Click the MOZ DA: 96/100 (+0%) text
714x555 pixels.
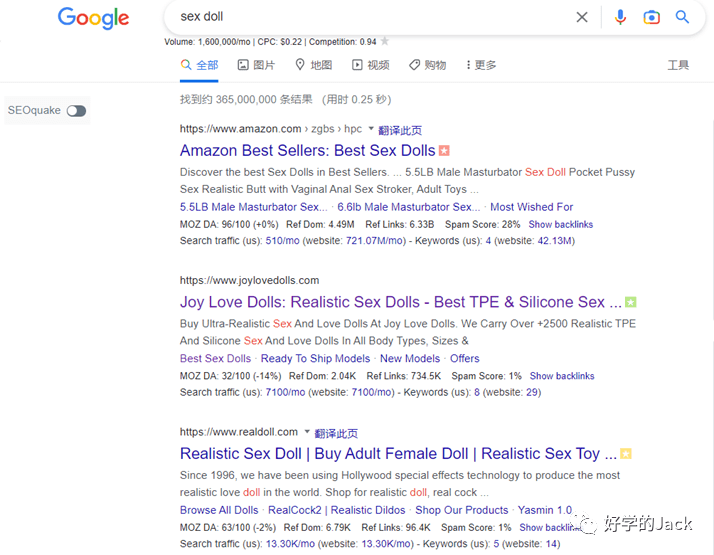pos(229,224)
